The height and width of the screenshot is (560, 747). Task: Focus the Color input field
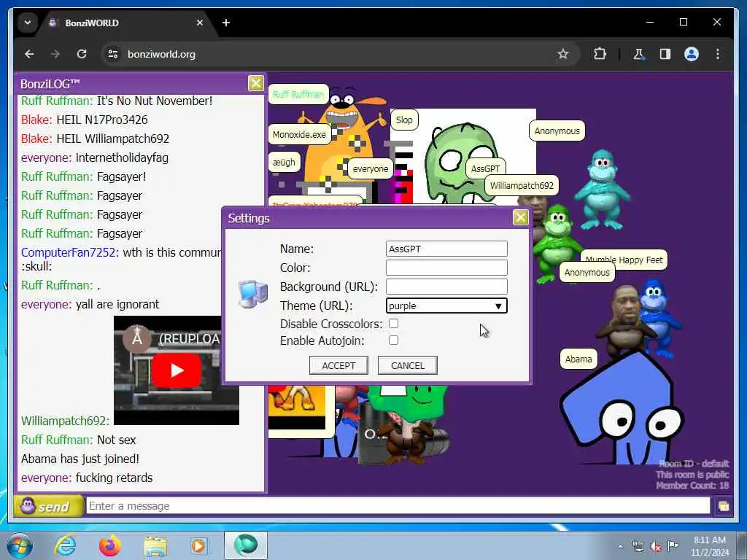click(x=446, y=268)
